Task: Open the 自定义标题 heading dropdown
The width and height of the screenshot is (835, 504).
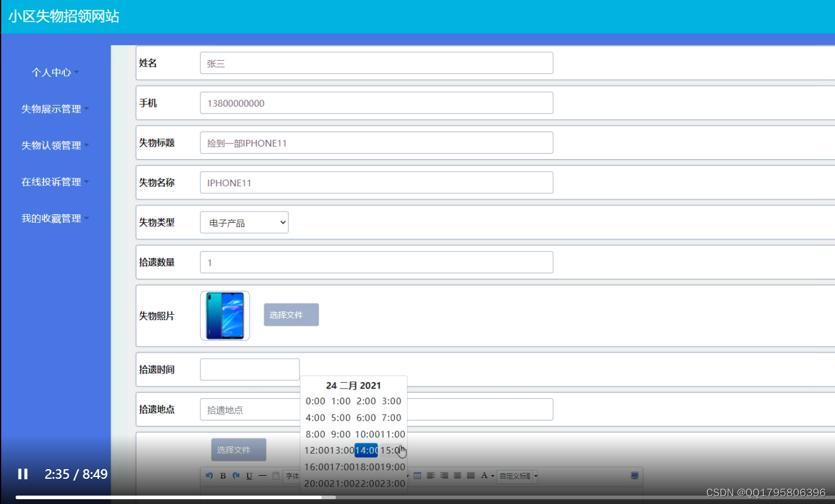Action: pyautogui.click(x=518, y=476)
